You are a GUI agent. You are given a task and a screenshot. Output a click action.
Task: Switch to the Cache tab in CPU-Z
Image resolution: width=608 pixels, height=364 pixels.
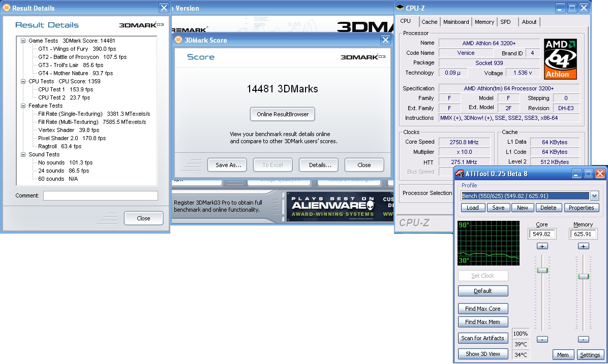point(429,22)
